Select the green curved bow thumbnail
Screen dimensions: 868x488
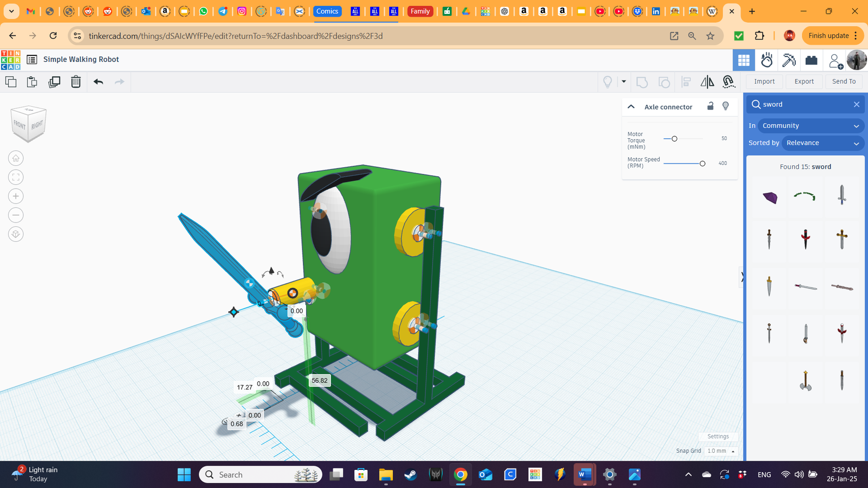(805, 196)
